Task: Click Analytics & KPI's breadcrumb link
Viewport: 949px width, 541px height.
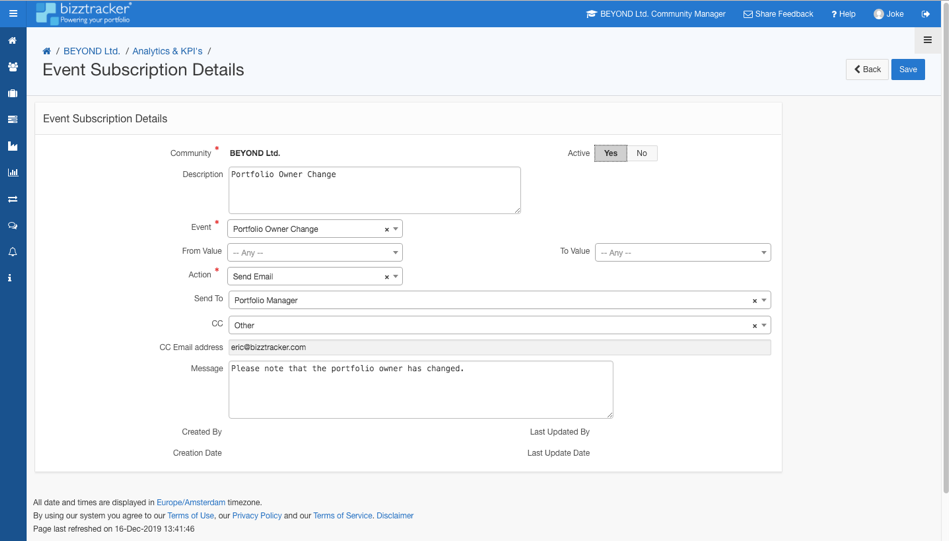Action: [167, 51]
